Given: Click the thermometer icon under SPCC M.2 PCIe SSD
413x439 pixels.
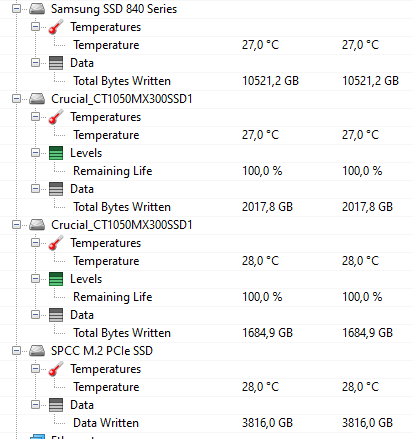Looking at the screenshot, I should (x=56, y=369).
